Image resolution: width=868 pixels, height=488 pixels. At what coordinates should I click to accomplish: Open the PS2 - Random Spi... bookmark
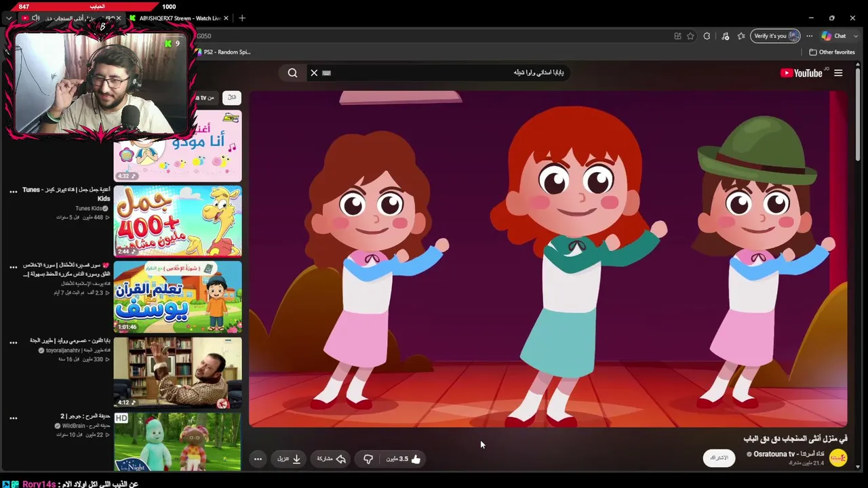[222, 52]
